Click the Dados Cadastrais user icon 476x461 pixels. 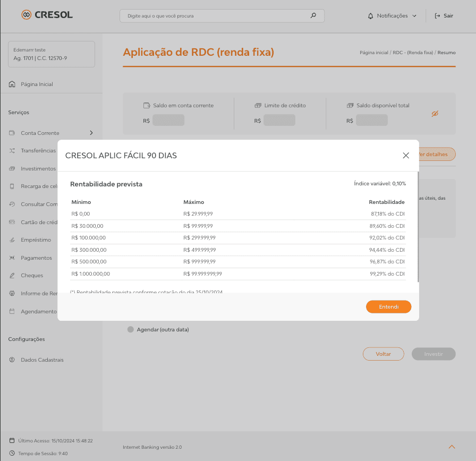click(12, 360)
